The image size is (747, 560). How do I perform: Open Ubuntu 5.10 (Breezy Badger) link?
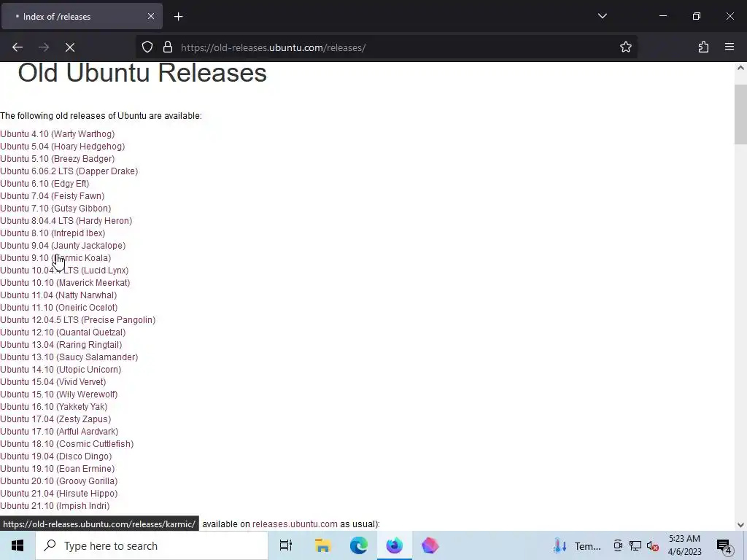click(57, 158)
